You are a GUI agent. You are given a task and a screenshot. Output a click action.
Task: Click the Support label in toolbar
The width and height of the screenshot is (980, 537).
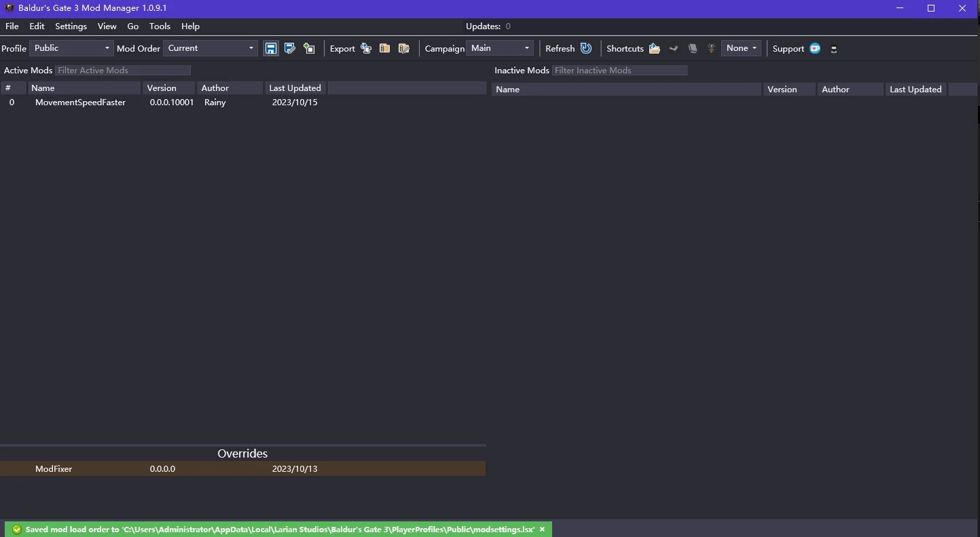pyautogui.click(x=788, y=48)
